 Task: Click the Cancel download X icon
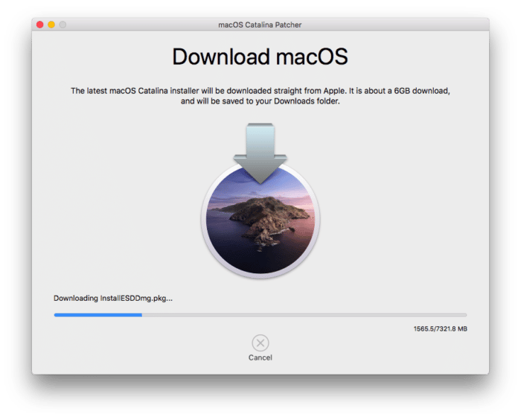tap(260, 343)
